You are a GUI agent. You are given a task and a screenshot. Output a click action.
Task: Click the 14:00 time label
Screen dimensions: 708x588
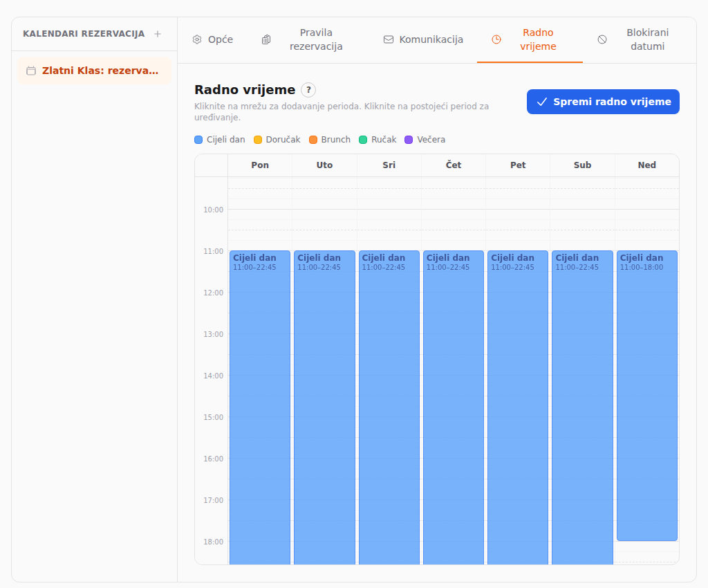tap(213, 376)
